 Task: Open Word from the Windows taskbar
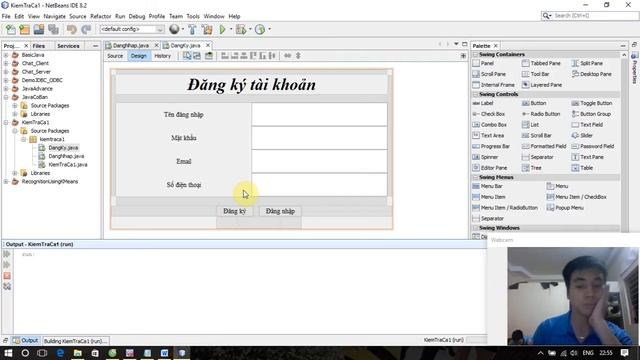[x=164, y=353]
